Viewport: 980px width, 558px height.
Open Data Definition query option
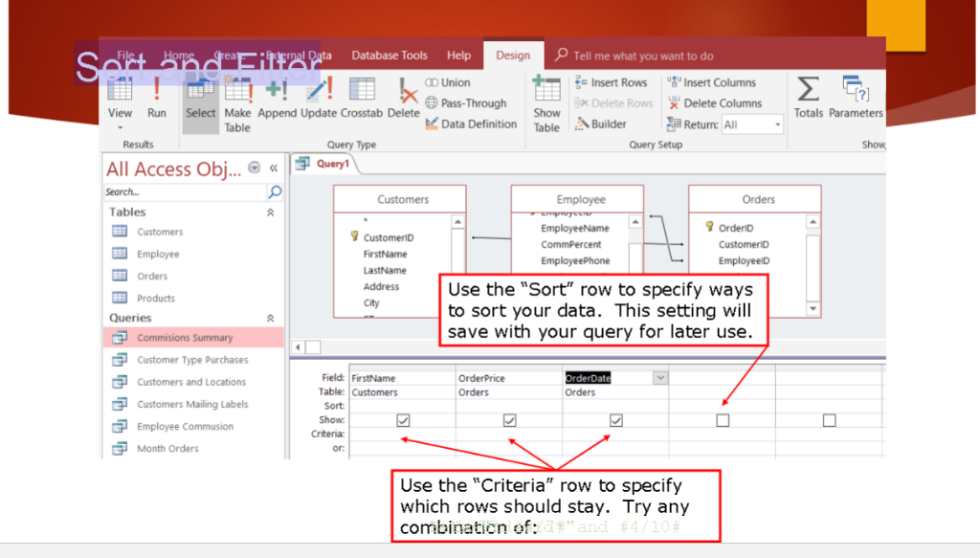point(471,123)
